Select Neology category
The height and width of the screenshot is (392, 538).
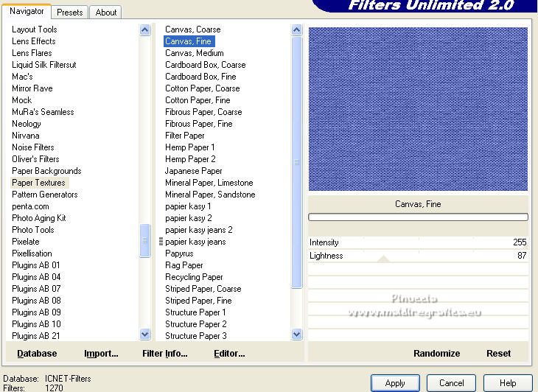click(x=27, y=124)
